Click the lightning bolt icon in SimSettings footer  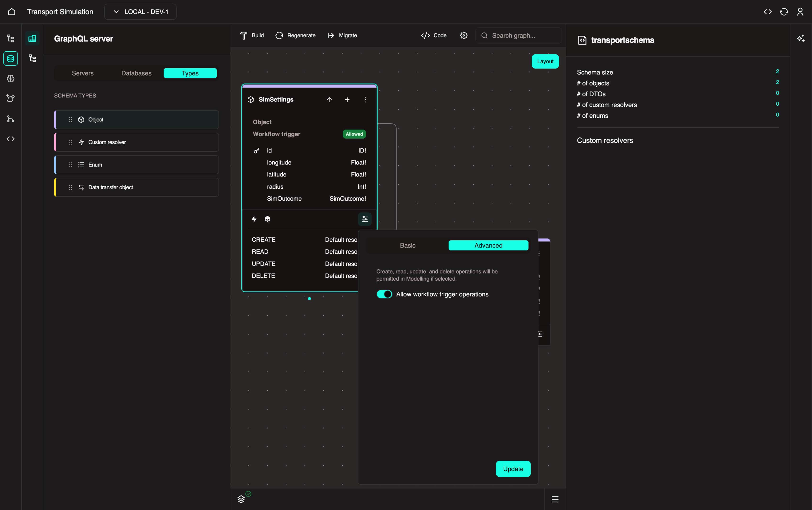[254, 219]
